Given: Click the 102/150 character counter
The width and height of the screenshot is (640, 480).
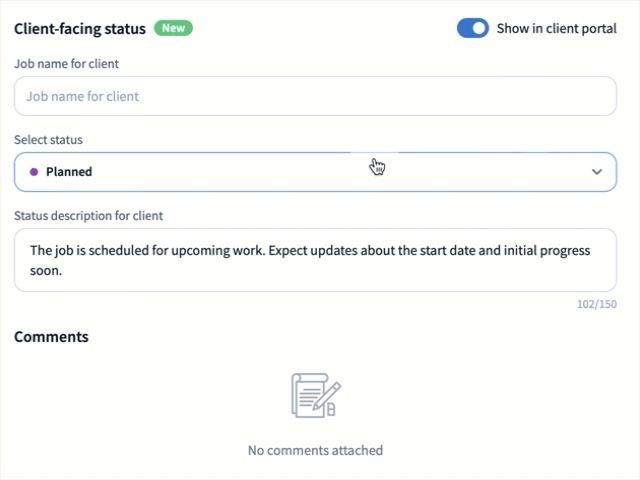Looking at the screenshot, I should [598, 304].
